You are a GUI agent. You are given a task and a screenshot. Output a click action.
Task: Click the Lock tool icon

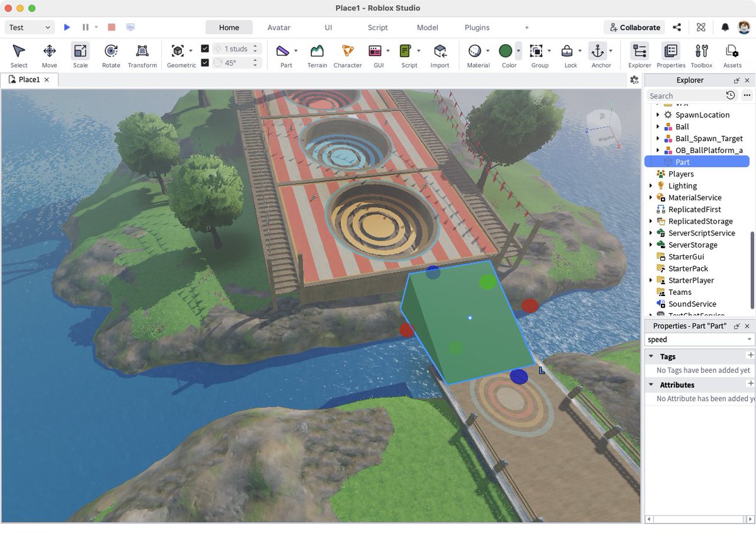[567, 51]
